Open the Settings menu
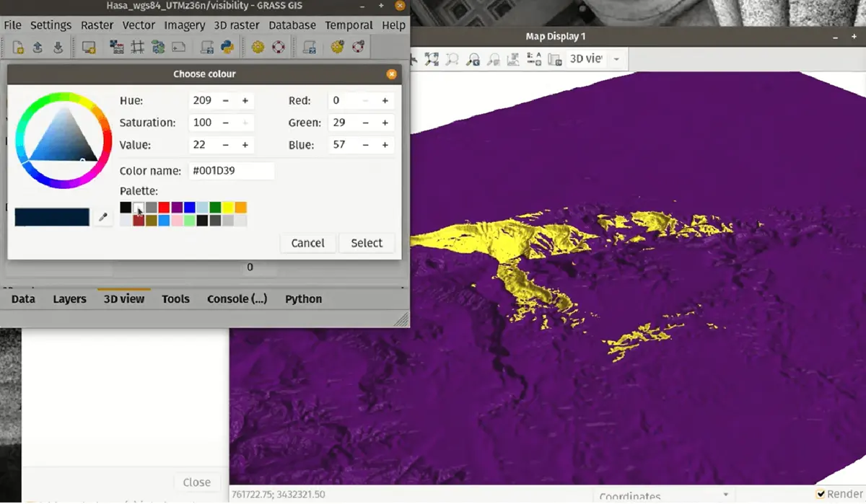This screenshot has height=504, width=866. [x=51, y=25]
